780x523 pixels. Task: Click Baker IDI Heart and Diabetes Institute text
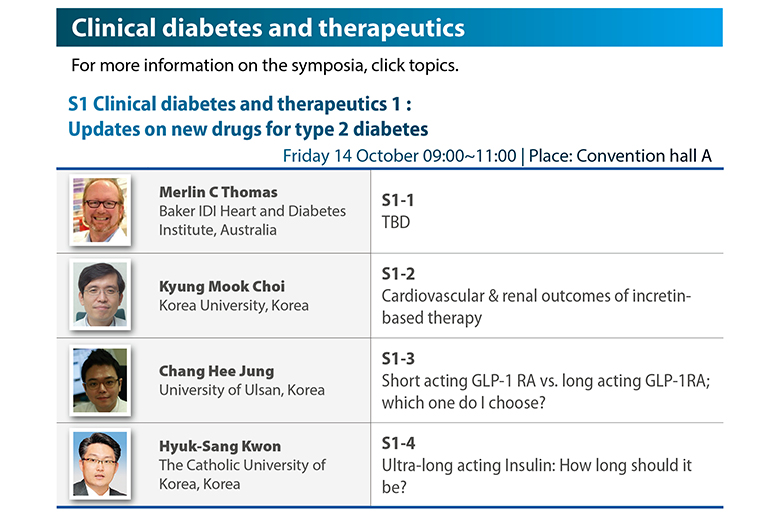[252, 220]
